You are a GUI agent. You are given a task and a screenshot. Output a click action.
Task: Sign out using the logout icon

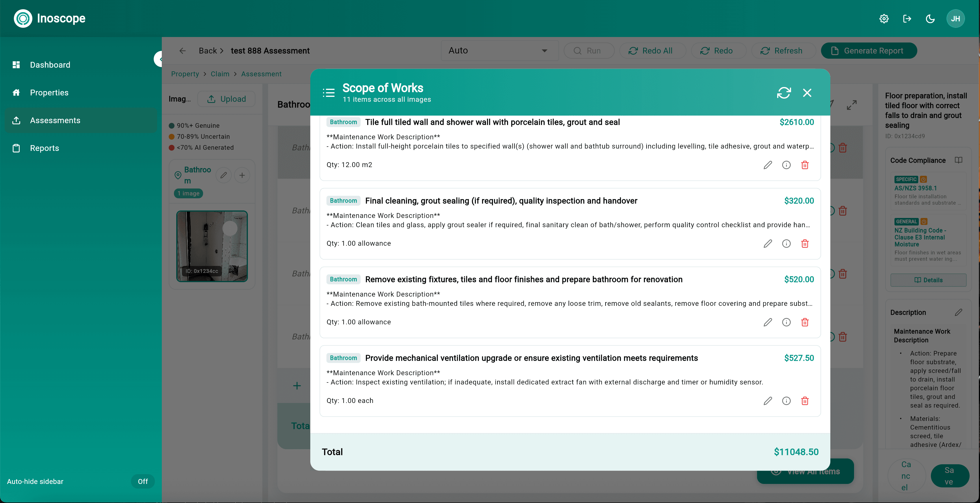[907, 18]
